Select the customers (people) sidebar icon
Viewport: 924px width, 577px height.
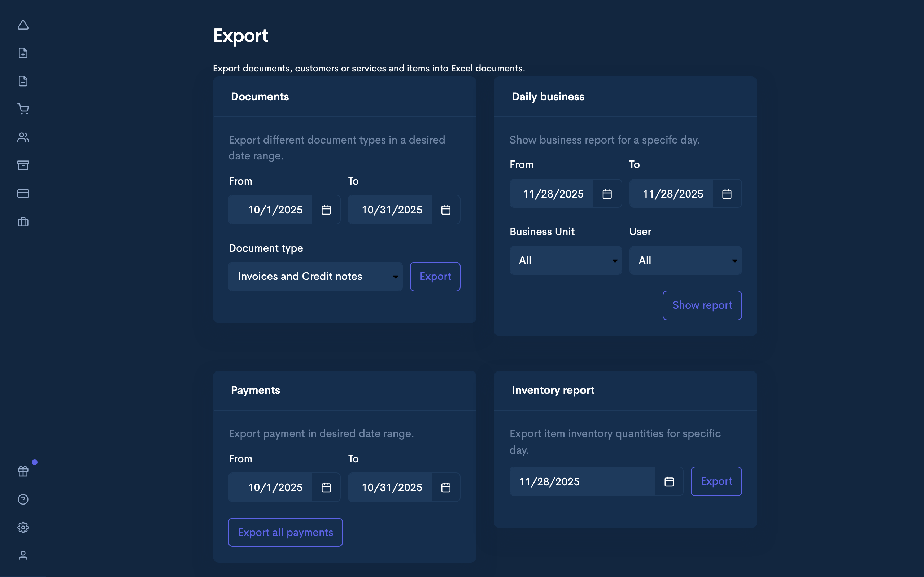(23, 137)
